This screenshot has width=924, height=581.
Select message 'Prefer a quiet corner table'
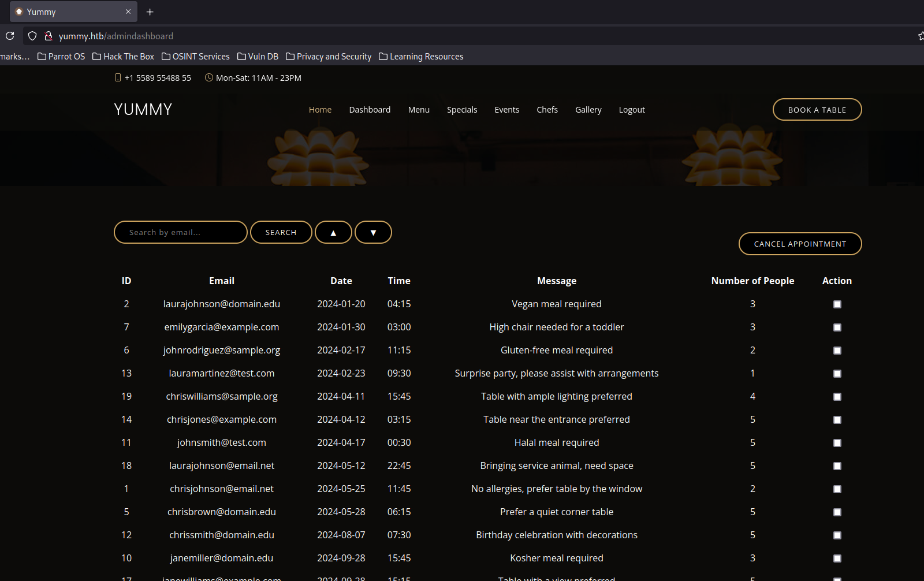click(x=557, y=512)
